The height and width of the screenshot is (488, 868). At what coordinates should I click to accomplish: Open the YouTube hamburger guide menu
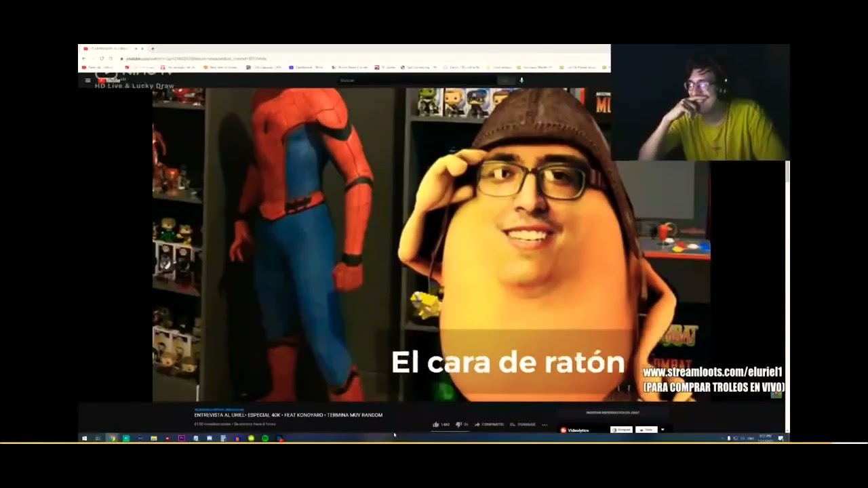87,80
